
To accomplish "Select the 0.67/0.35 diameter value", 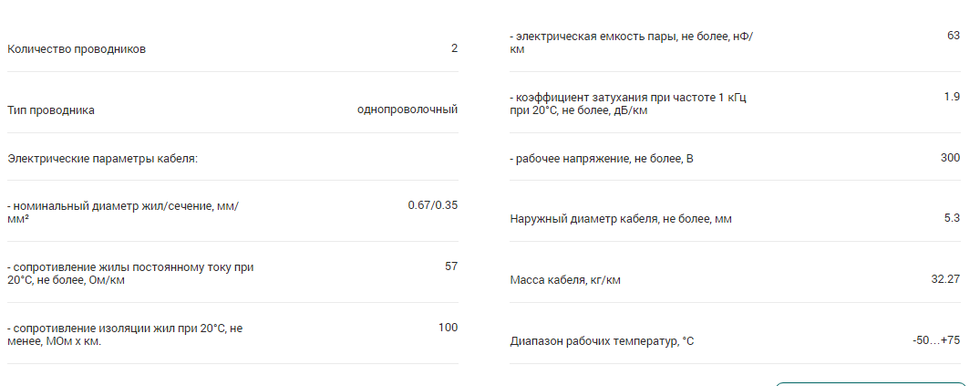I will pos(432,205).
